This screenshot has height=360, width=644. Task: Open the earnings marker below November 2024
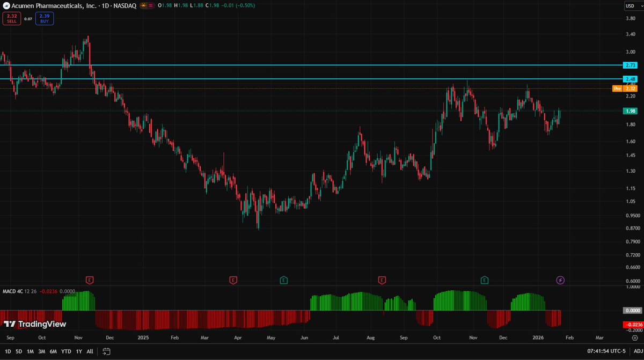coord(90,280)
